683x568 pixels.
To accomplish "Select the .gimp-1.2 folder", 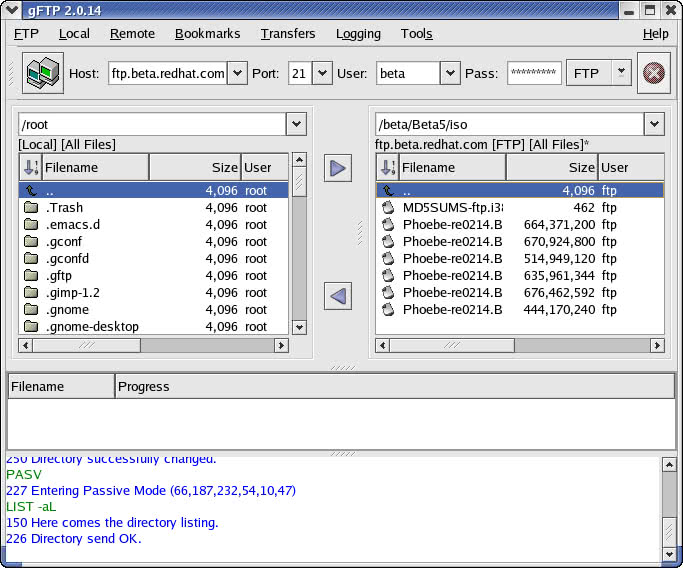I will [x=154, y=292].
